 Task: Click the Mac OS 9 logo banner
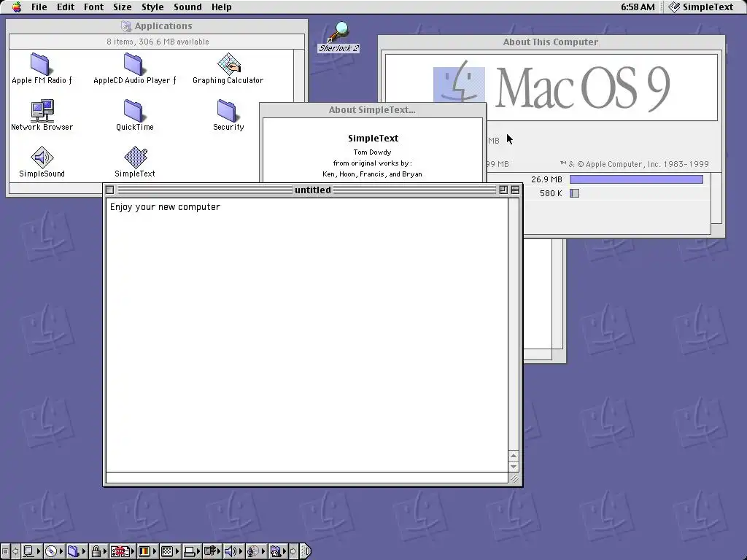coord(551,87)
